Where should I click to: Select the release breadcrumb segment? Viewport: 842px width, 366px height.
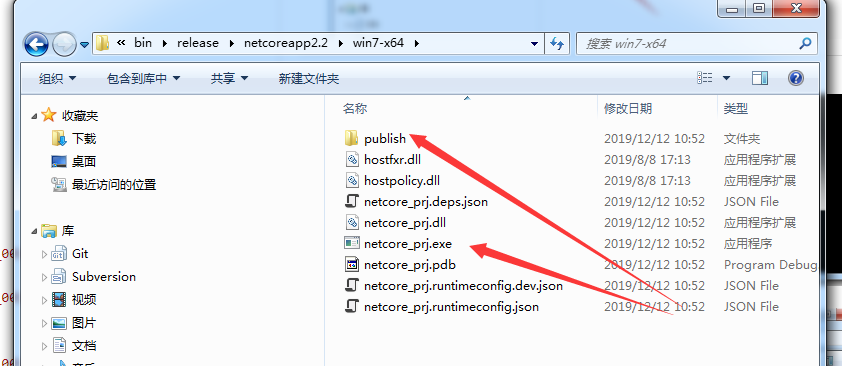[198, 43]
